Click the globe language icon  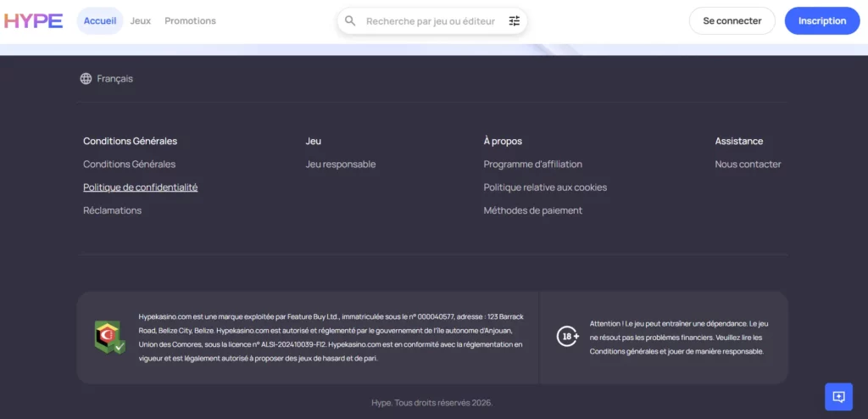[86, 79]
